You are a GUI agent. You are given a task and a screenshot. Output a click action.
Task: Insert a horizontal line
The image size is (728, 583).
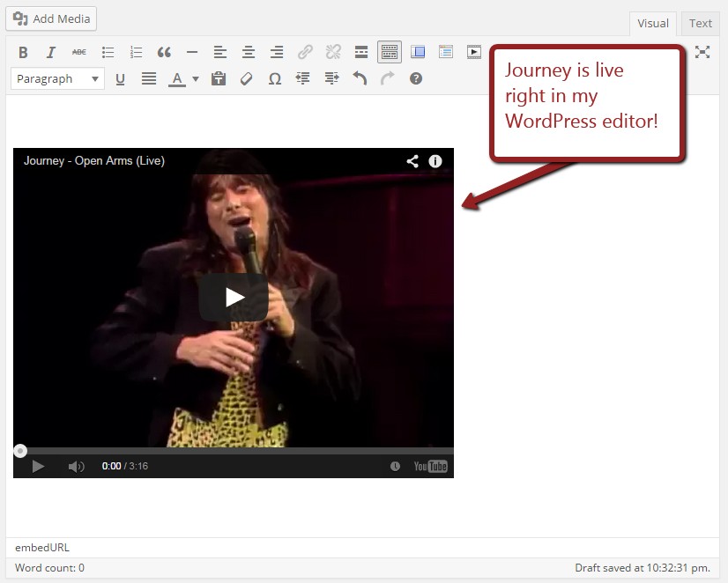click(x=192, y=53)
